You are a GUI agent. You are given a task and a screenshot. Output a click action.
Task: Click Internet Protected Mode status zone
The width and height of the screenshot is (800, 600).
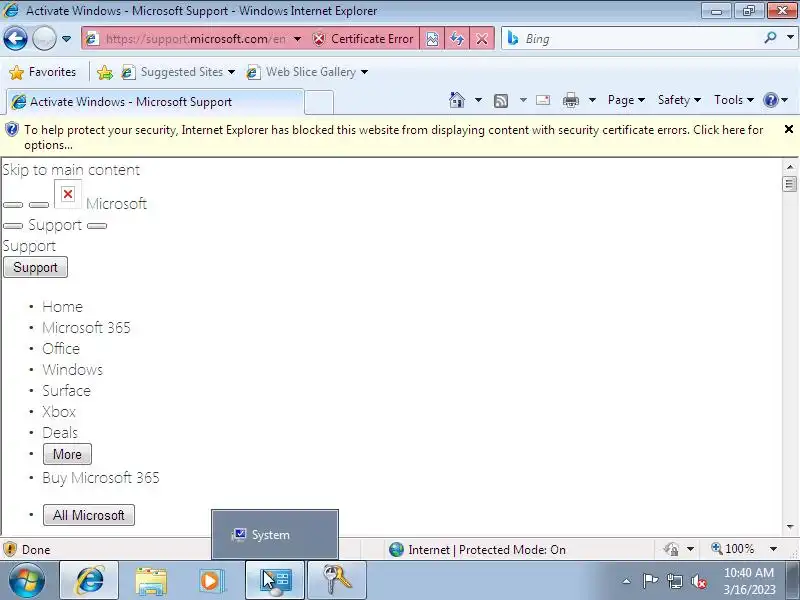[x=477, y=549]
